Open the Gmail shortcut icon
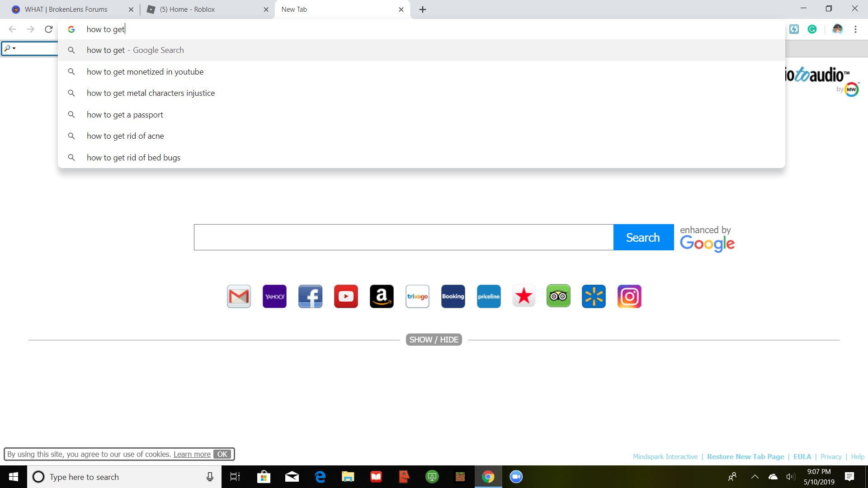Viewport: 868px width, 488px height. pos(239,296)
